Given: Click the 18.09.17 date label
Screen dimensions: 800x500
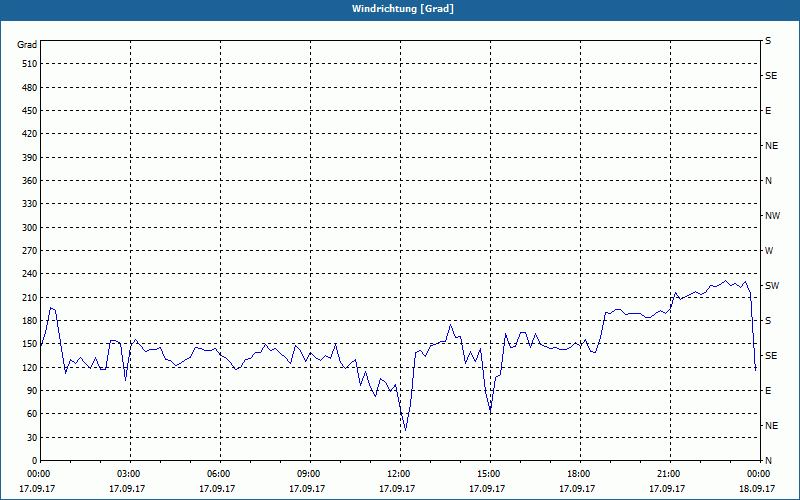Looking at the screenshot, I should tap(757, 489).
